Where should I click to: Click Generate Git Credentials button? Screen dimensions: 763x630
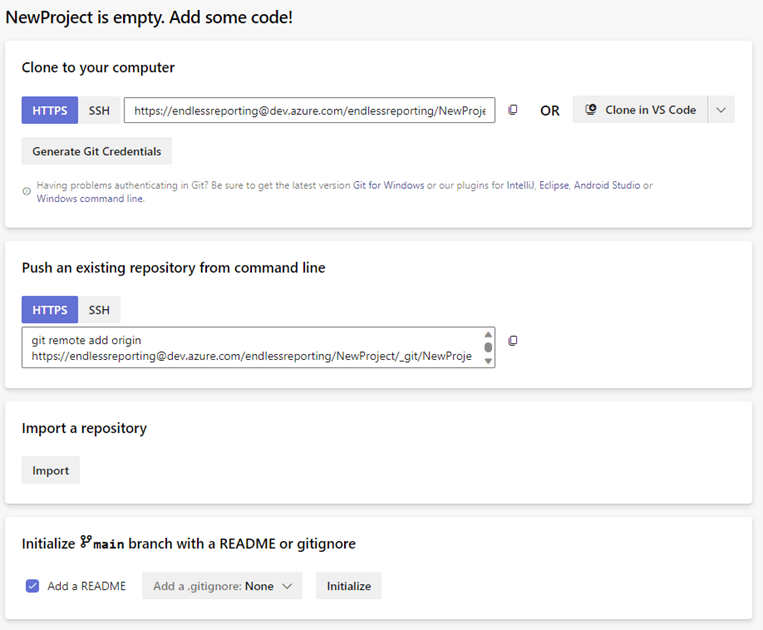point(97,151)
